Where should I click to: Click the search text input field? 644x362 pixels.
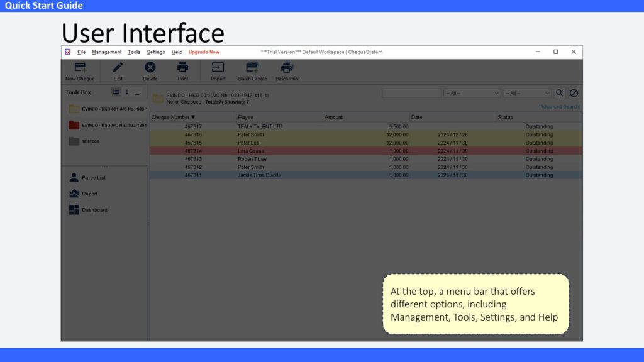click(x=411, y=93)
